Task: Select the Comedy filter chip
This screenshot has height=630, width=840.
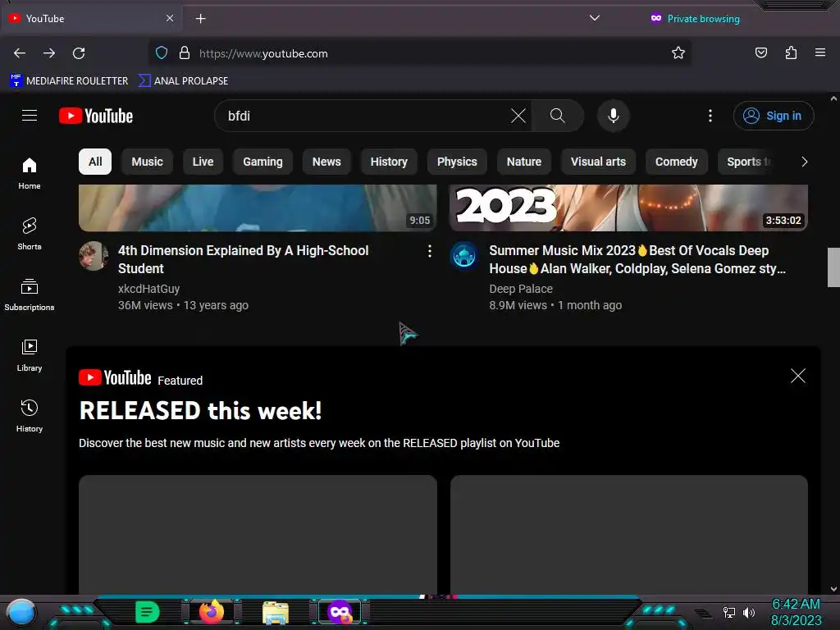Action: pyautogui.click(x=676, y=162)
